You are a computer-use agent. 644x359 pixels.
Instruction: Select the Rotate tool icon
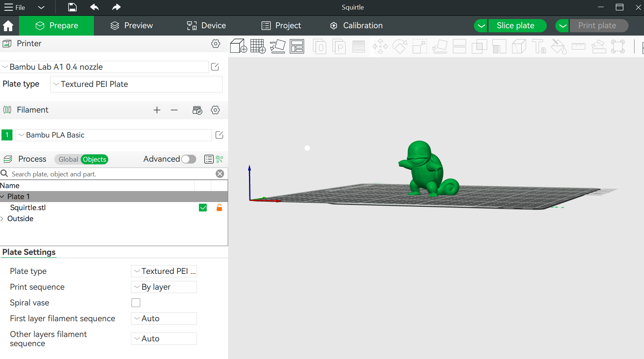(x=400, y=46)
